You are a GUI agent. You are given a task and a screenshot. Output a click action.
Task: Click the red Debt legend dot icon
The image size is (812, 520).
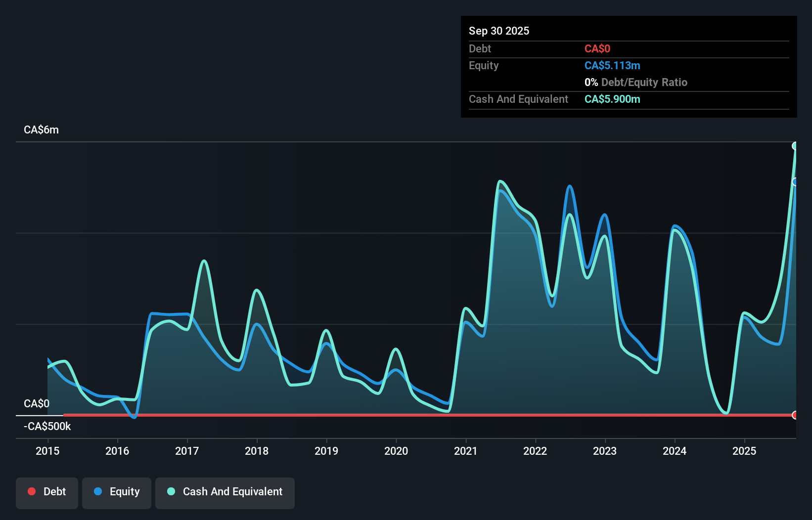pos(32,491)
